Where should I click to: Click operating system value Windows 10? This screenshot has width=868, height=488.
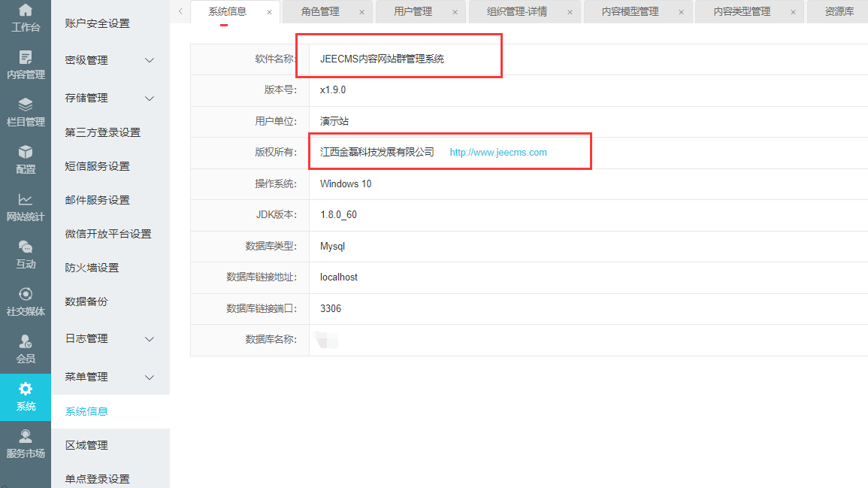[346, 183]
